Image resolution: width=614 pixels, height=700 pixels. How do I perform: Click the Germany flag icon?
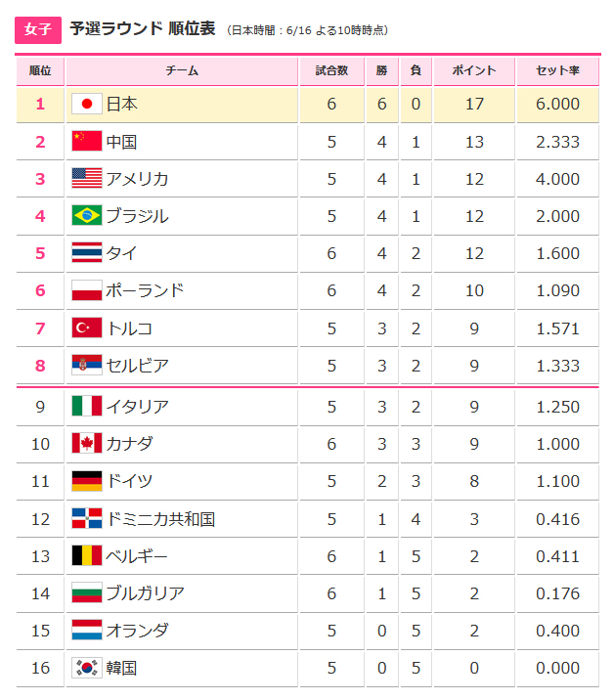click(x=87, y=481)
